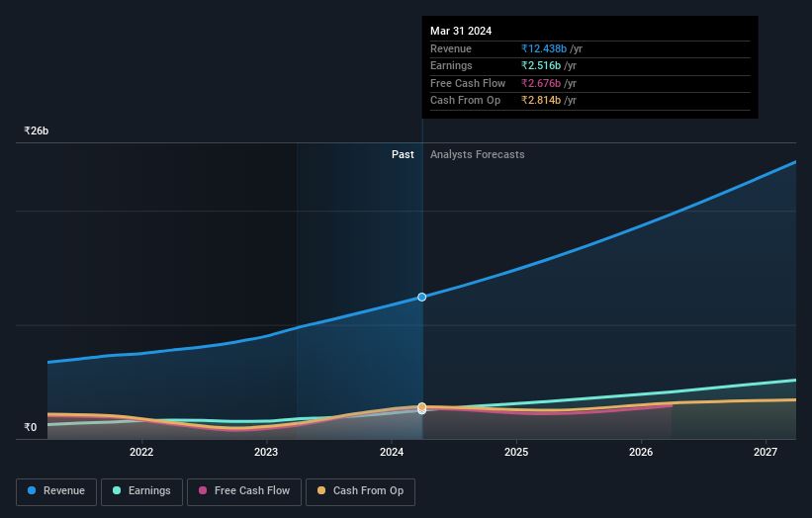This screenshot has width=812, height=518.
Task: Click the 2022 x-axis label
Action: tap(141, 453)
